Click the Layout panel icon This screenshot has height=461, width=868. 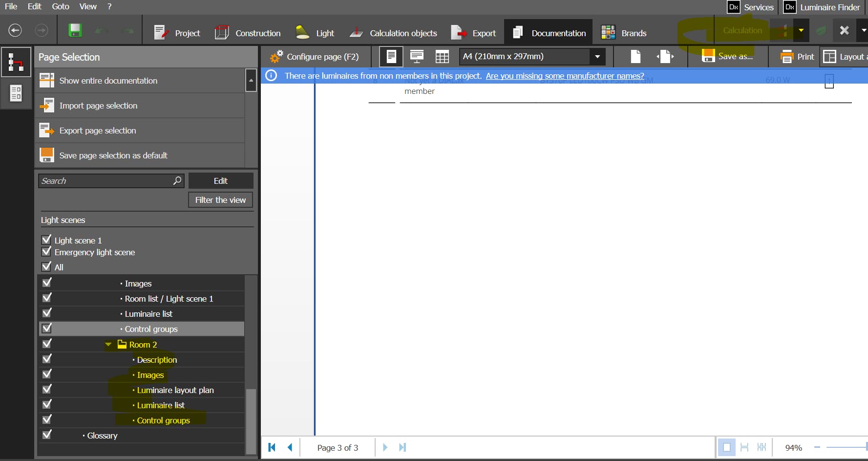(x=829, y=57)
